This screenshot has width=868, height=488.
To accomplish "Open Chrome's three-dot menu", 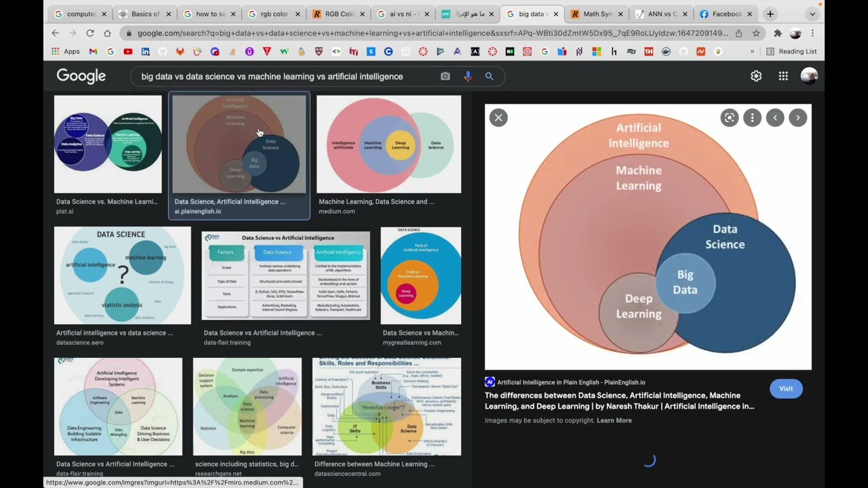I will 812,33.
